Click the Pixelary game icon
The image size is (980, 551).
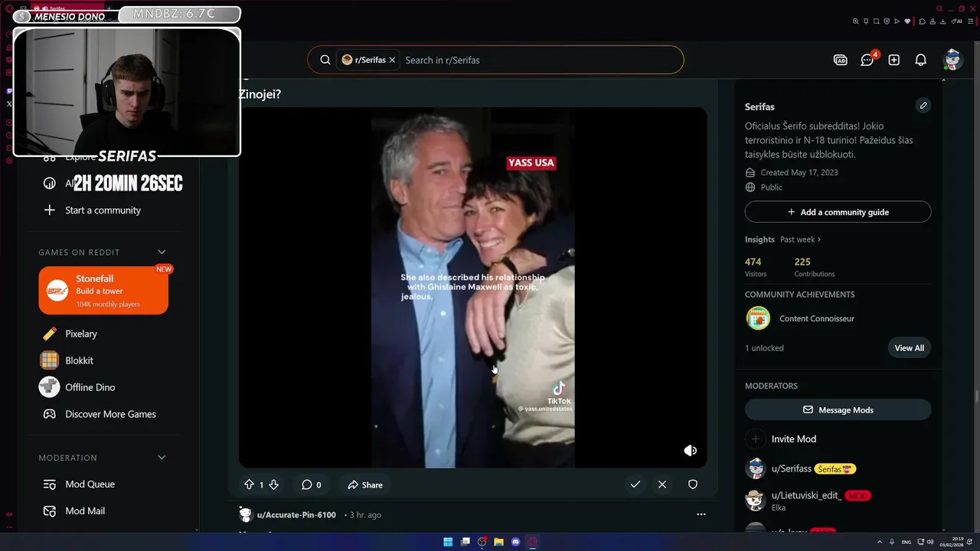point(50,334)
